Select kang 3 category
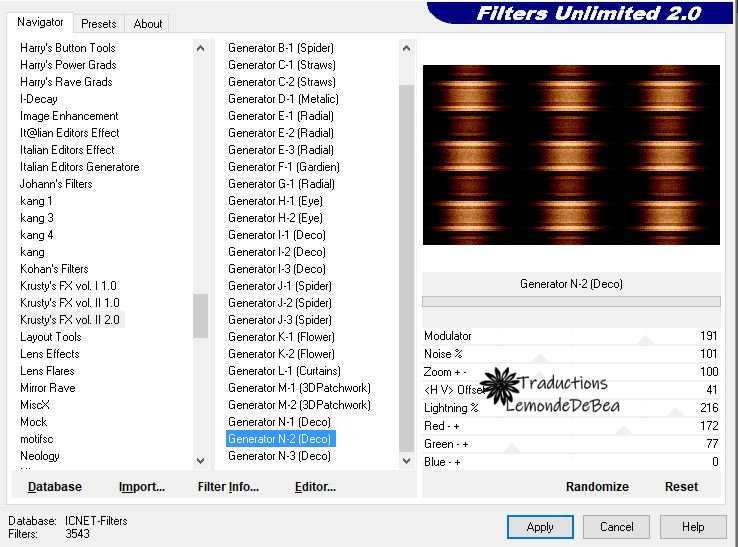Image resolution: width=738 pixels, height=547 pixels. (37, 218)
